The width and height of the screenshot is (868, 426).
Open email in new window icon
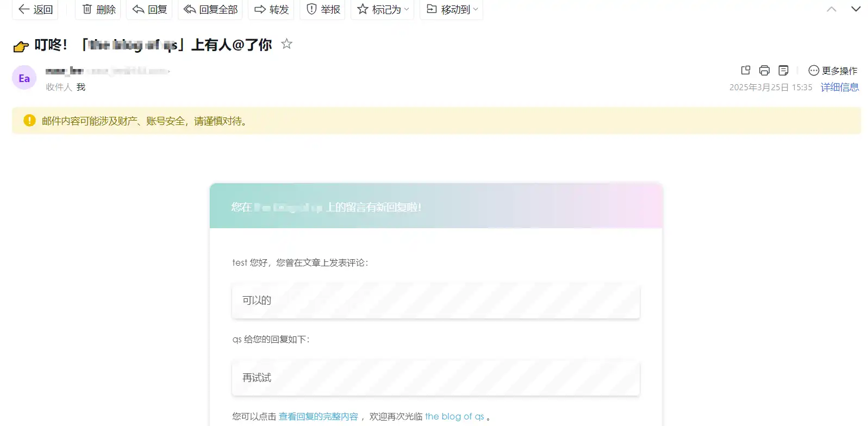point(745,70)
